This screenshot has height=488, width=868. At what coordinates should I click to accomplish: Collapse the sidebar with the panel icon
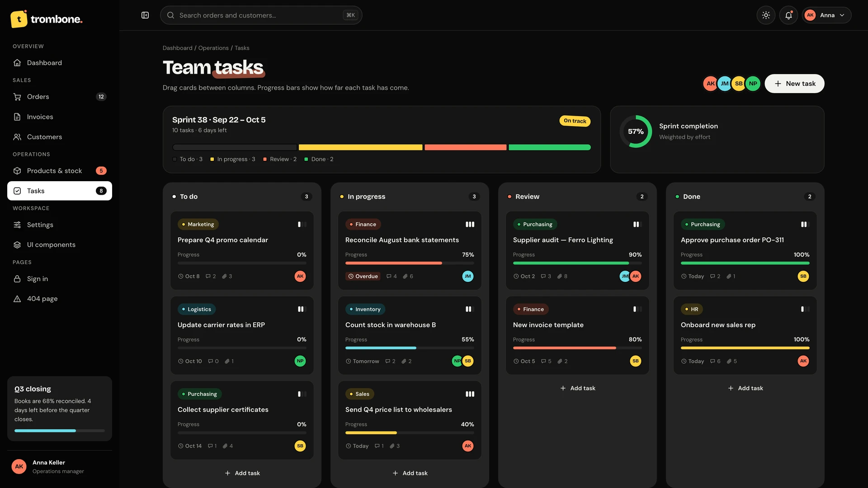(x=145, y=15)
